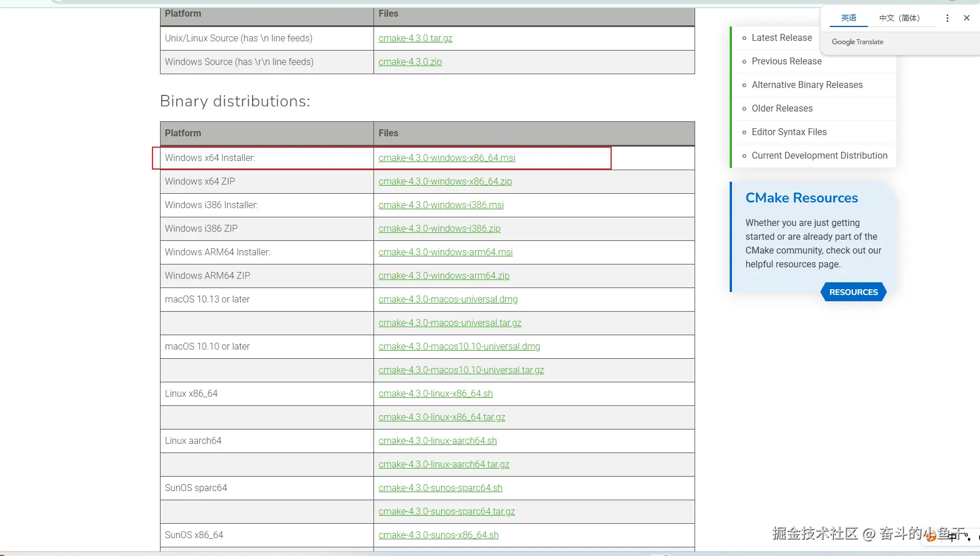The image size is (980, 556).
Task: Click the RESOURCES button
Action: [x=853, y=292]
